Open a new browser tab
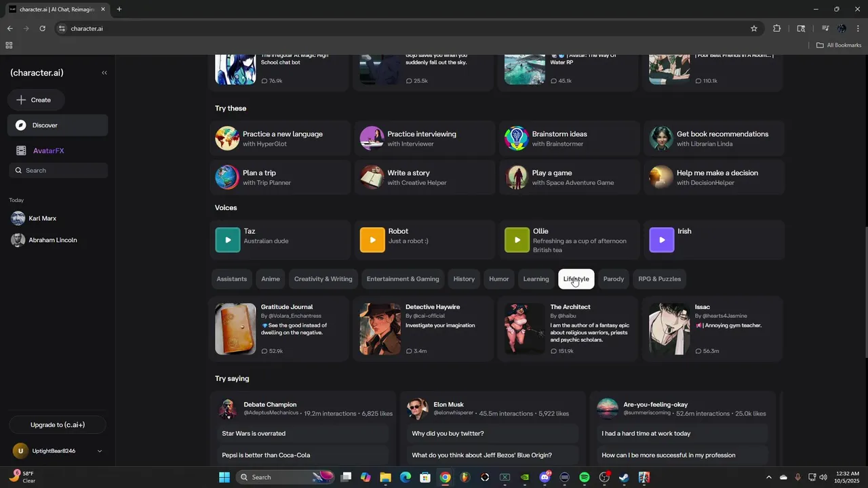Viewport: 868px width, 488px height. click(x=119, y=9)
